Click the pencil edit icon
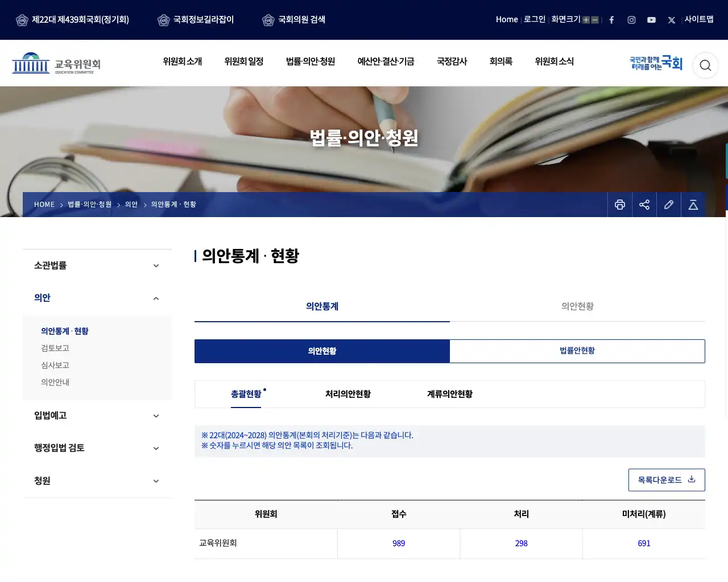Image resolution: width=728 pixels, height=582 pixels. (x=669, y=205)
